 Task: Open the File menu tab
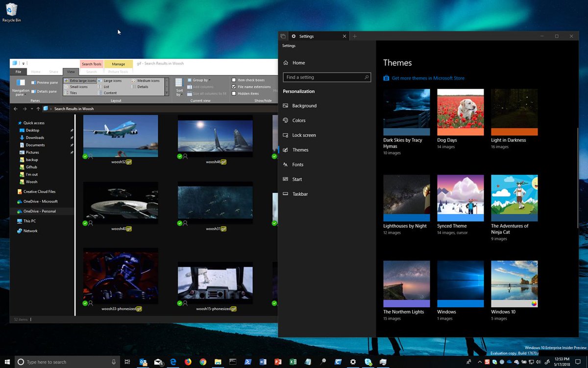tap(18, 72)
